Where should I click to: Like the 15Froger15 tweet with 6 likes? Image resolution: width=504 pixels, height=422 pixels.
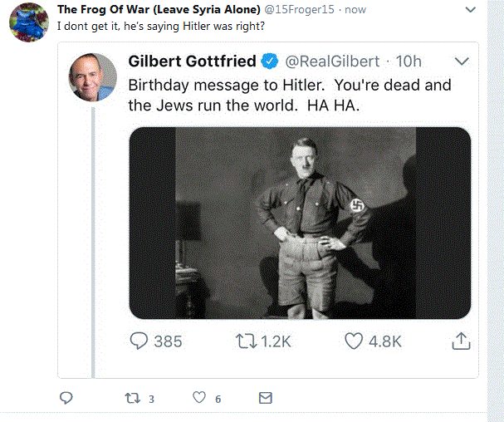[x=198, y=399]
